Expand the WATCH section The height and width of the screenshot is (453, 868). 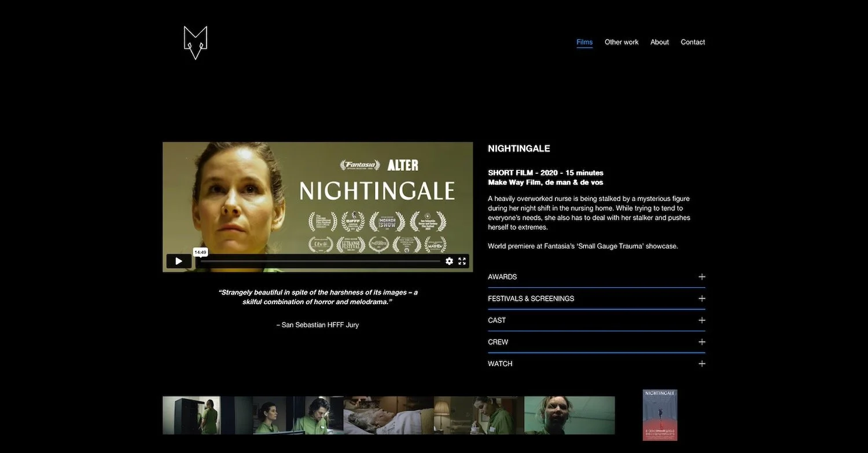click(x=597, y=364)
